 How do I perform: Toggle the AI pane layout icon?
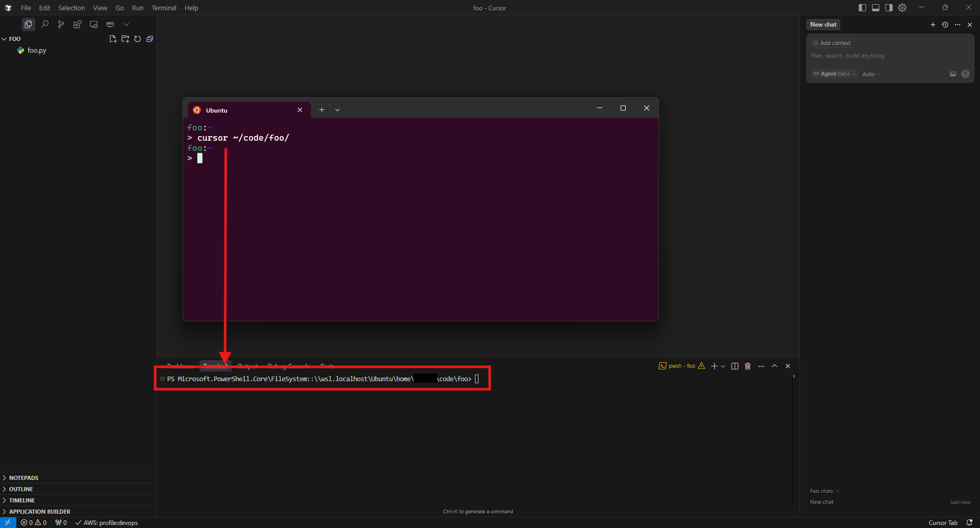click(x=889, y=8)
